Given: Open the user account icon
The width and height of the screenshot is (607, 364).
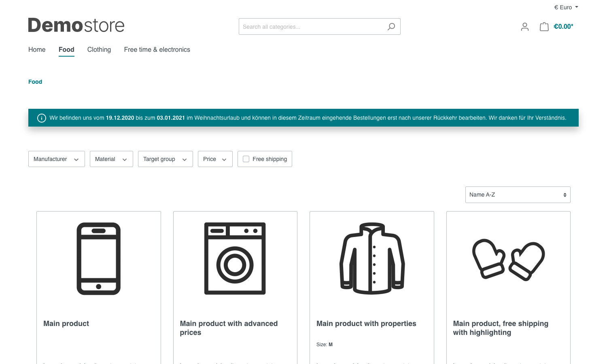Looking at the screenshot, I should (524, 27).
